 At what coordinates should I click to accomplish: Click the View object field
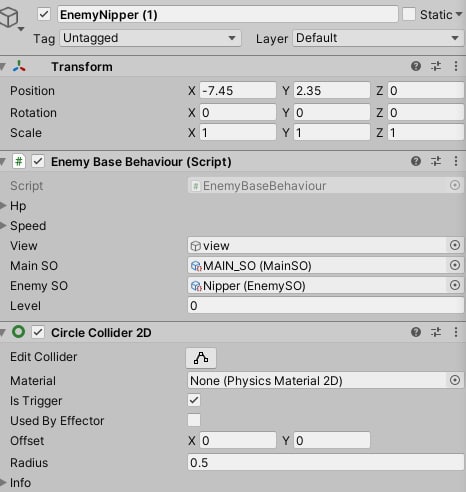point(325,246)
